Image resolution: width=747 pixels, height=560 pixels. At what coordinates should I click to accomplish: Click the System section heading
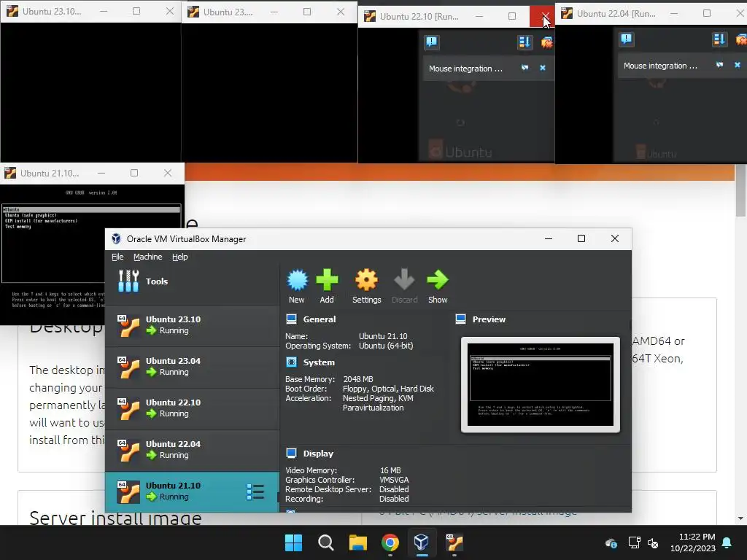coord(319,362)
